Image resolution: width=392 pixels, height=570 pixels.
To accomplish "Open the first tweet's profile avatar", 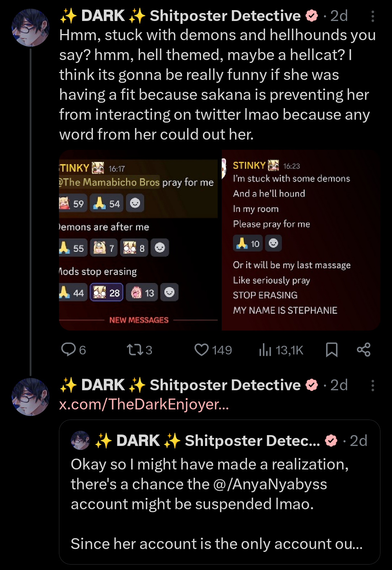I will [x=30, y=28].
